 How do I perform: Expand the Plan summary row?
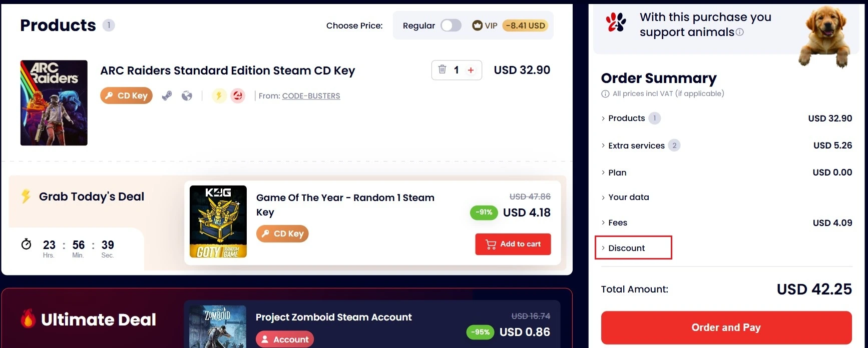(x=617, y=173)
